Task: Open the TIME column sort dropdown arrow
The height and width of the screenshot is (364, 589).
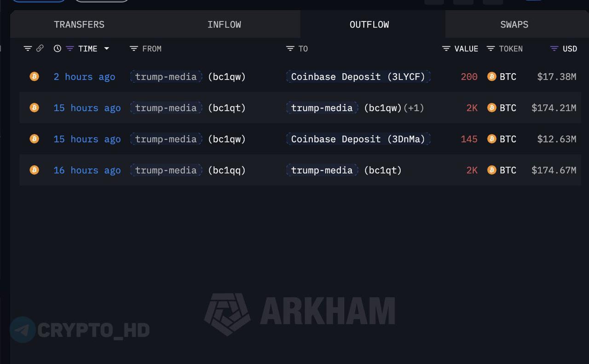Action: tap(107, 48)
